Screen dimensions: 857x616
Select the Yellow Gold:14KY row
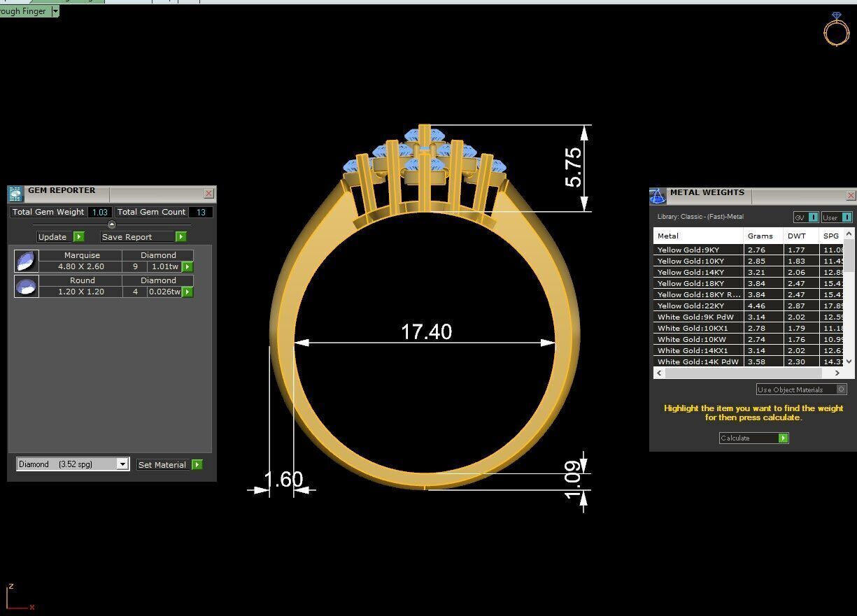(749, 272)
